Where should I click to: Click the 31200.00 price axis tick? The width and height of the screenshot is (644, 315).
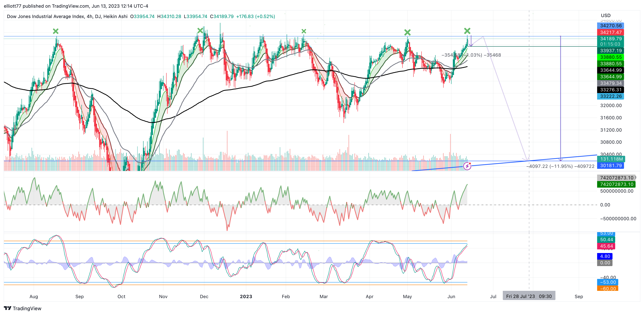[611, 130]
